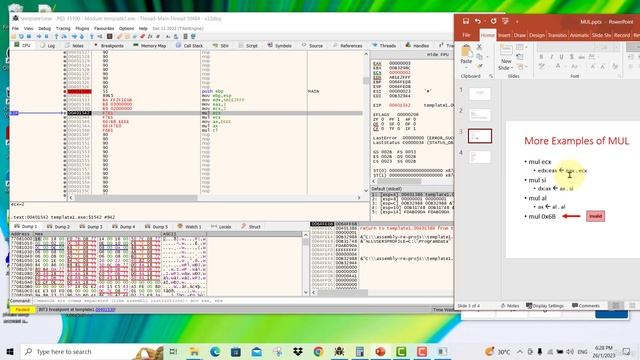
Task: Toggle text Shadow in PowerPoint ribbon
Action: coord(571,57)
